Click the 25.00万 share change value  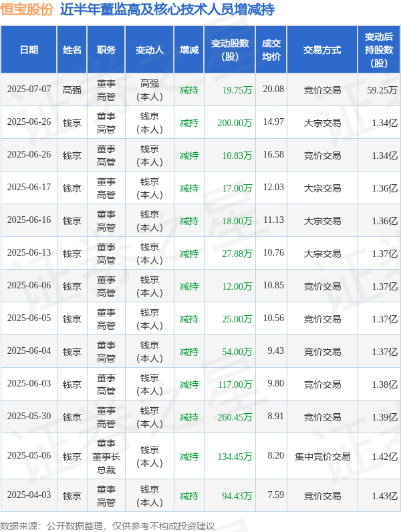click(237, 319)
